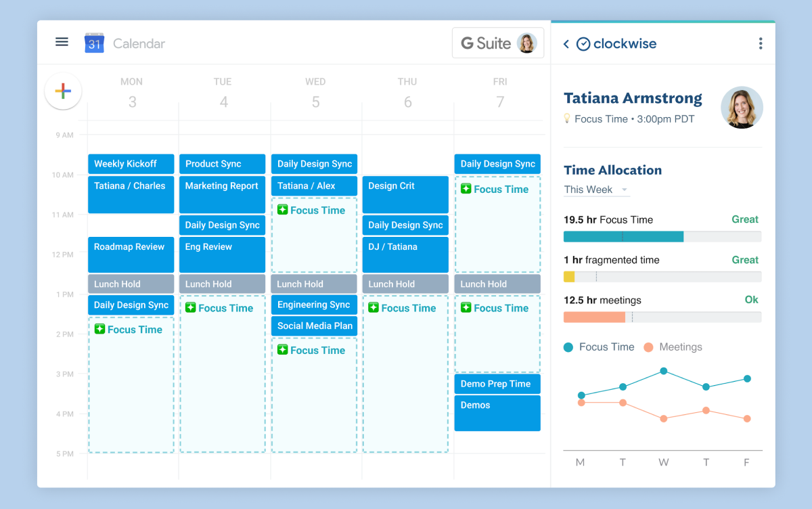Toggle the Focus Time chart legend dot
The width and height of the screenshot is (812, 509).
(568, 347)
